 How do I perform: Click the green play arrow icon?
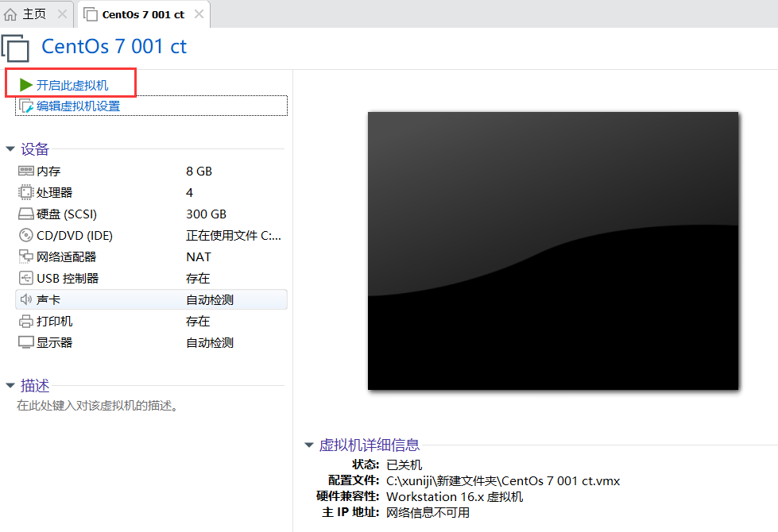click(25, 85)
